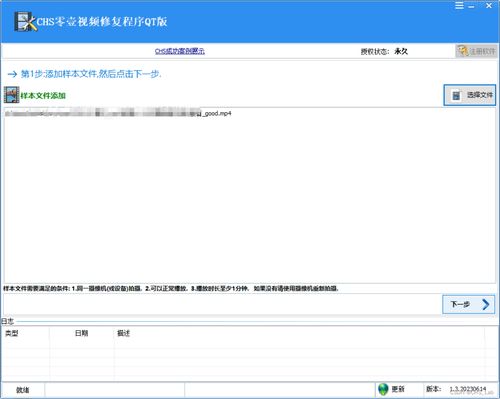
Task: Open the hamburger menu in title bar
Action: (459, 5)
